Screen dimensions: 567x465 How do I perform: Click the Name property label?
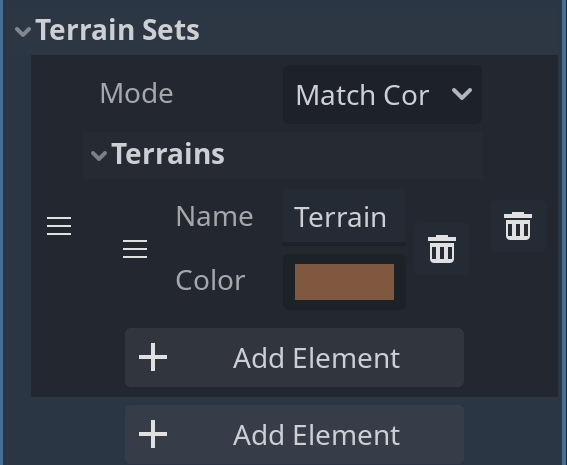click(214, 217)
